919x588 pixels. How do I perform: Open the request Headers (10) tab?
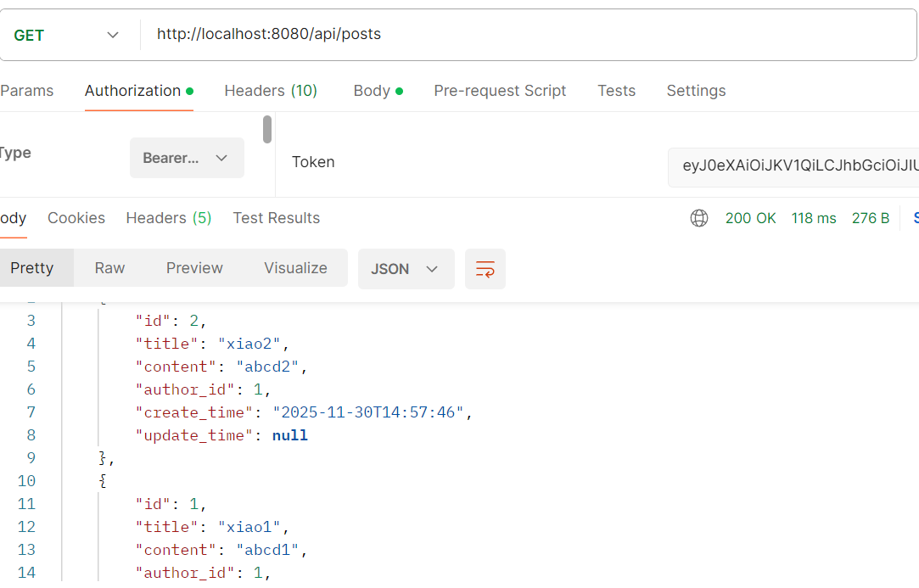[x=271, y=91]
